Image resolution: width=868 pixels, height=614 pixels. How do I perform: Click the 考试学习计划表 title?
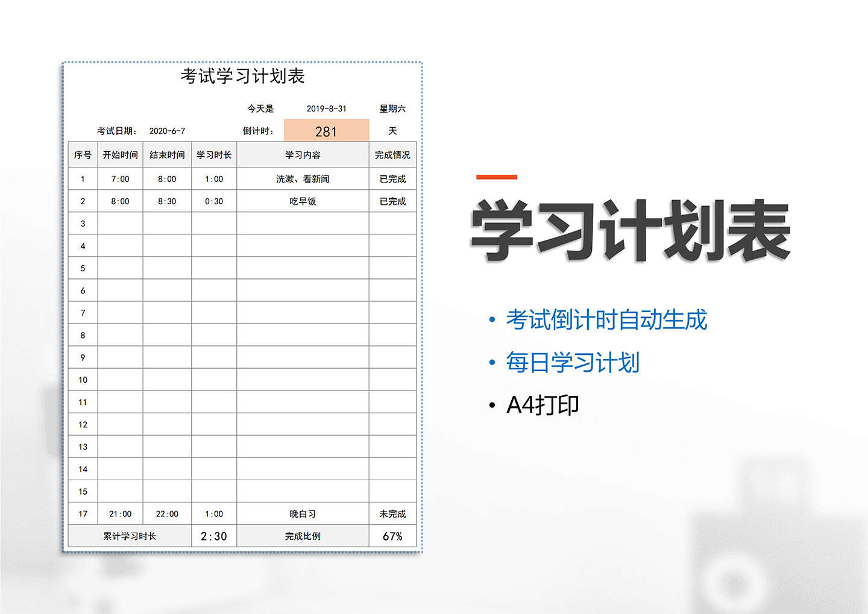click(x=243, y=77)
